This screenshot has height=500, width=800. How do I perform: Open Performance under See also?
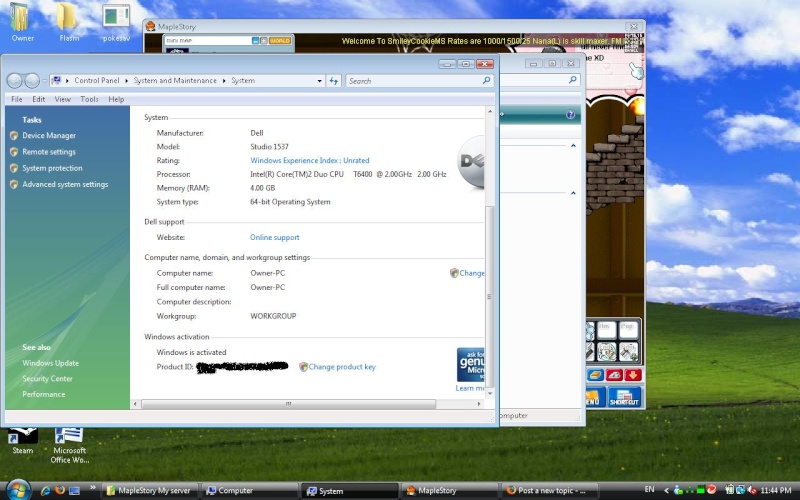[x=44, y=394]
